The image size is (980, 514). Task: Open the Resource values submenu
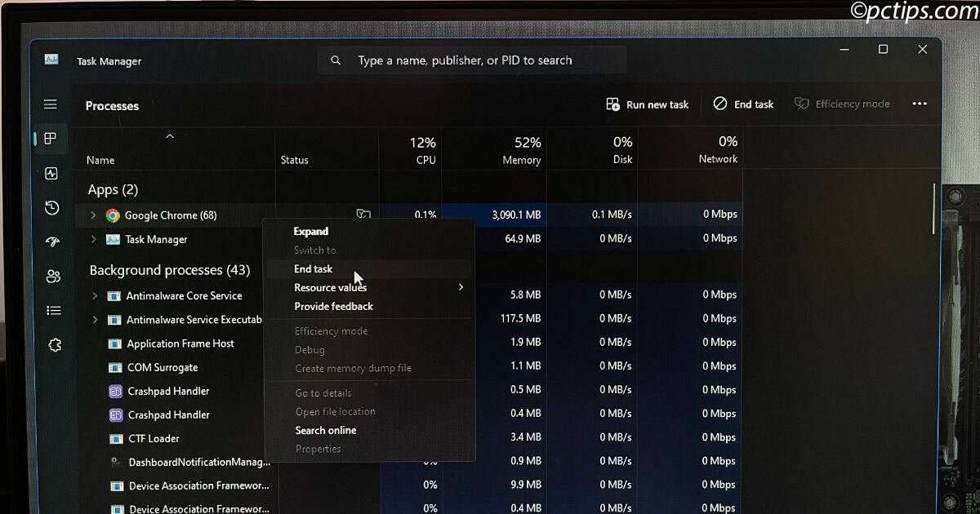pos(331,287)
